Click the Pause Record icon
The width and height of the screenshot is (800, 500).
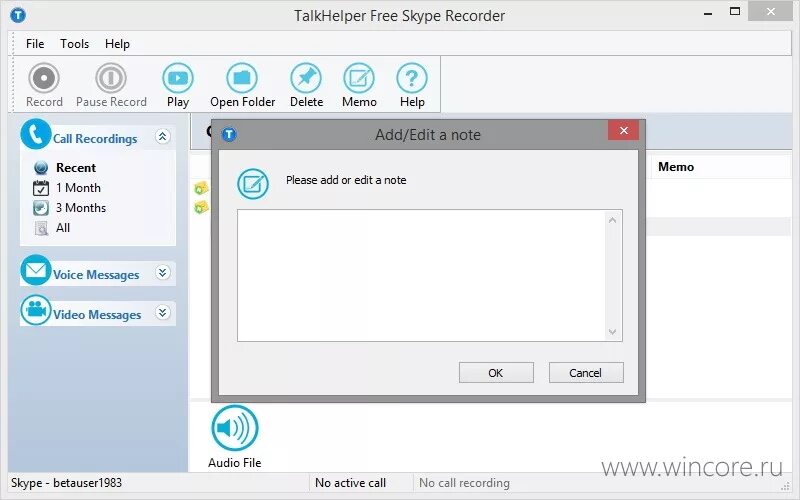tap(111, 78)
